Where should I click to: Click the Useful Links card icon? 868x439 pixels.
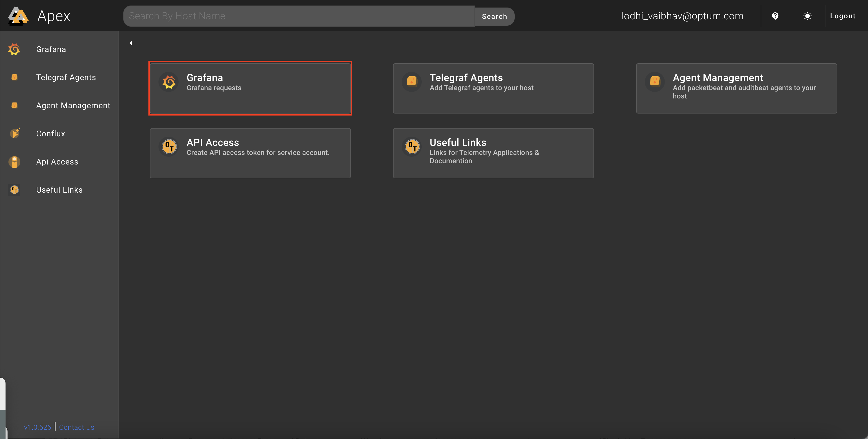[412, 147]
